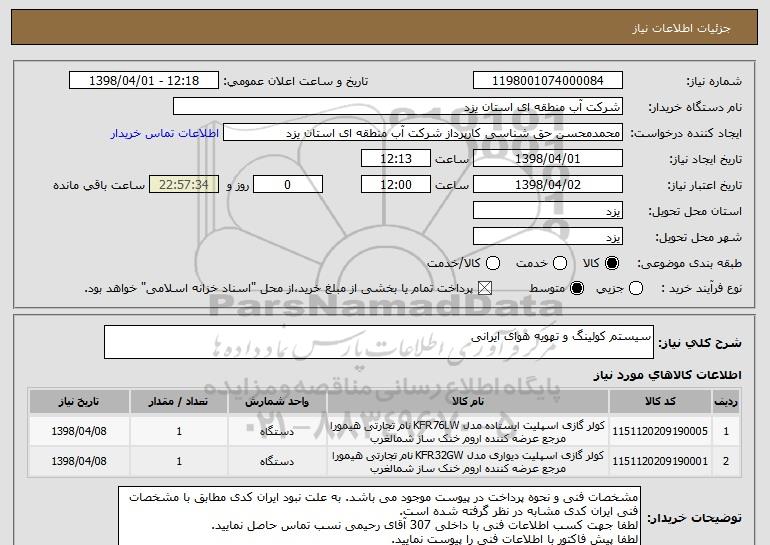770x545 pixels.
Task: Select the خدمت radio button
Action: coord(560,264)
